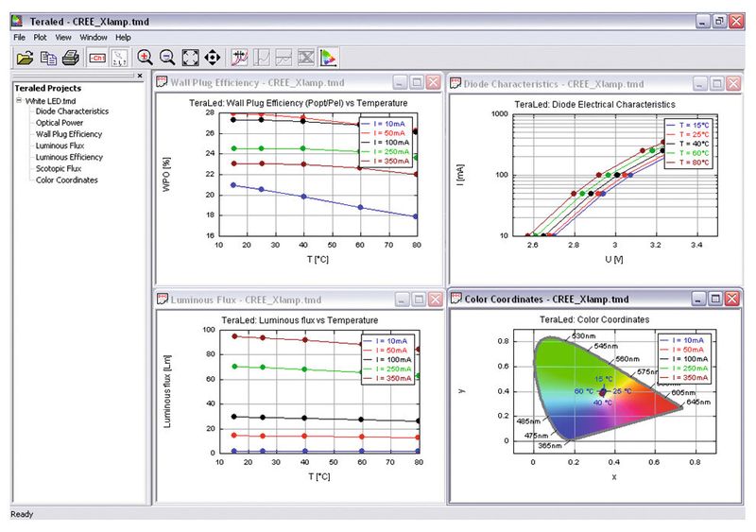Maximize the Wall Plug Efficiency window
The width and height of the screenshot is (756, 532).
(417, 82)
